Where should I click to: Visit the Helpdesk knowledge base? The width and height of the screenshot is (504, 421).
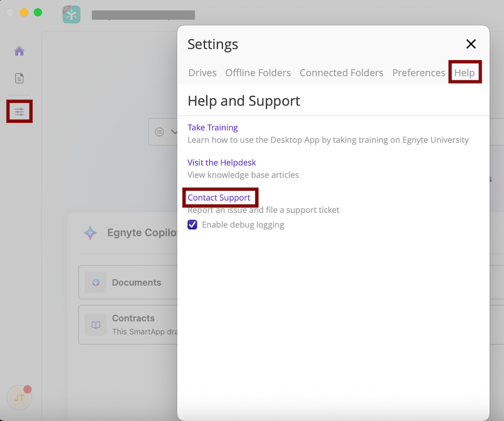[x=221, y=162]
